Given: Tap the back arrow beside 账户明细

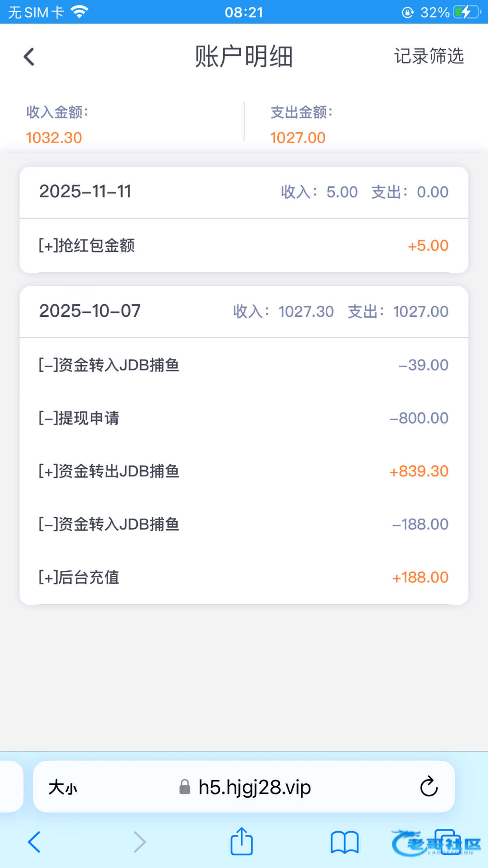Looking at the screenshot, I should click(29, 57).
